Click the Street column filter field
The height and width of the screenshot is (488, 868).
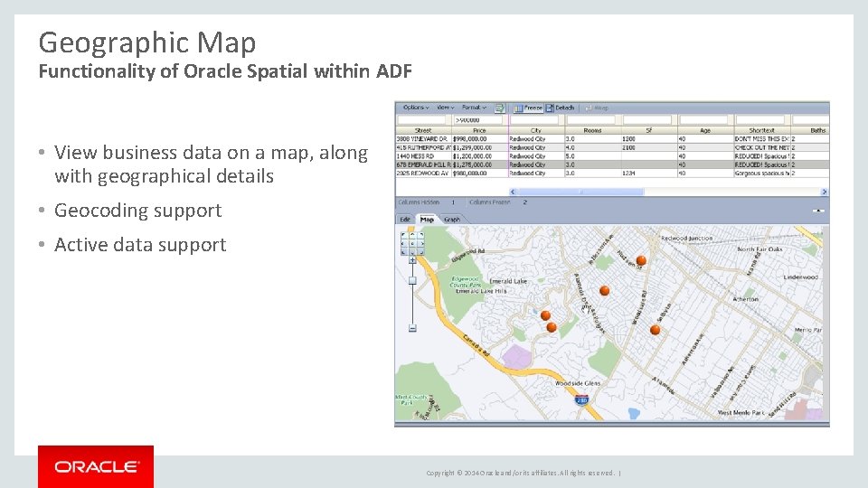421,119
